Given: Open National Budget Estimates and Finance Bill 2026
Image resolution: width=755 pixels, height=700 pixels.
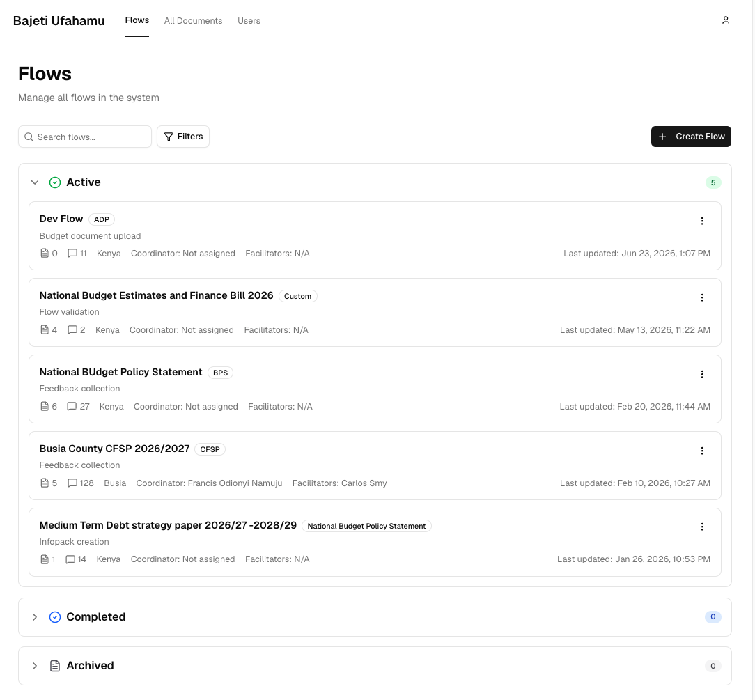Looking at the screenshot, I should pyautogui.click(x=157, y=295).
